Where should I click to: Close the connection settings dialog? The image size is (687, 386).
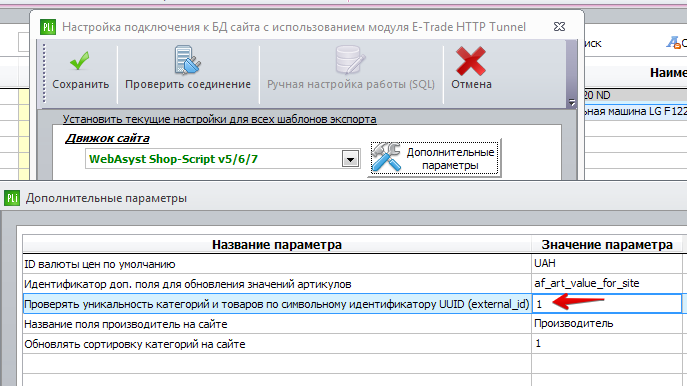point(560,27)
